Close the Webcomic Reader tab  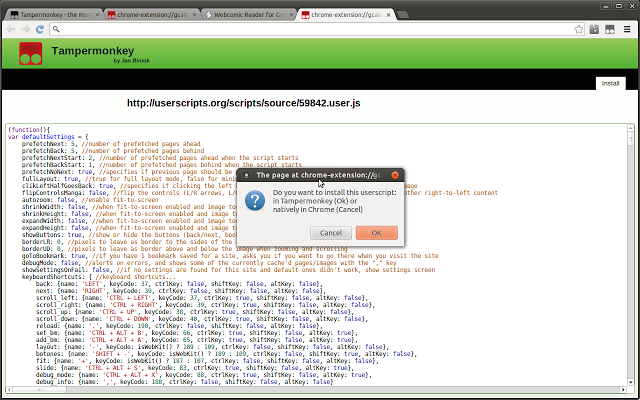click(291, 15)
